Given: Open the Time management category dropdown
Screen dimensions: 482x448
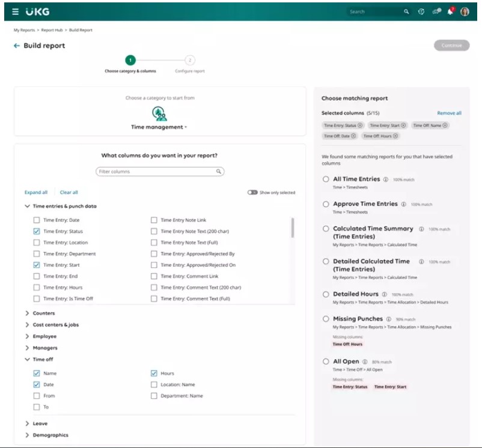Looking at the screenshot, I should click(159, 127).
